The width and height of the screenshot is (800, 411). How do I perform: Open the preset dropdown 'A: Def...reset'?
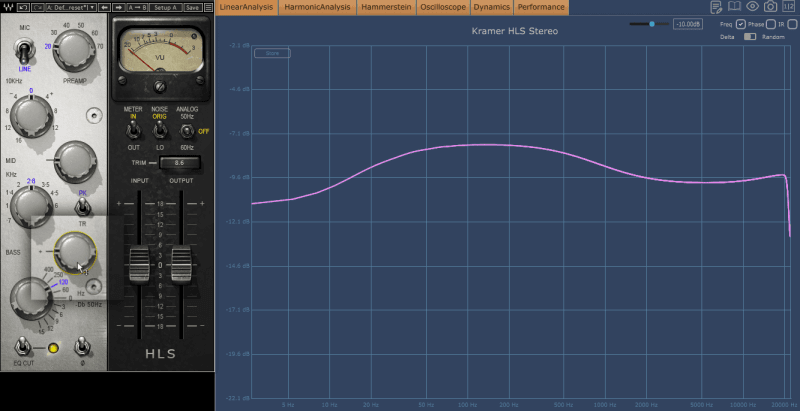point(71,7)
